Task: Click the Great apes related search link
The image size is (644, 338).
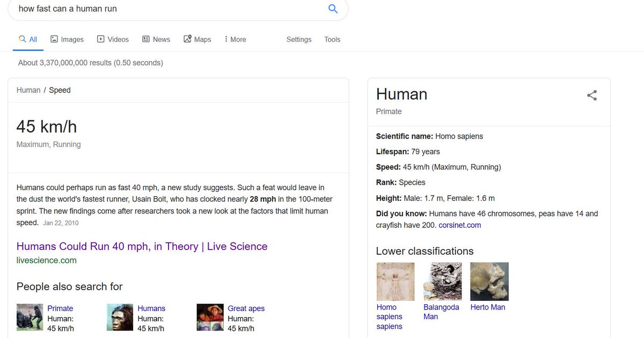Action: tap(246, 308)
